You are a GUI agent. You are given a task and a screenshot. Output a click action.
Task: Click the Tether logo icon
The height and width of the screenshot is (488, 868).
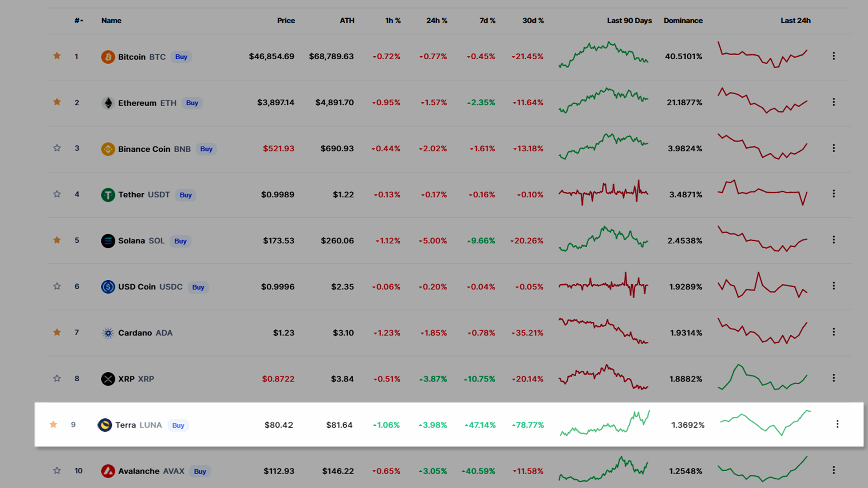tap(108, 195)
